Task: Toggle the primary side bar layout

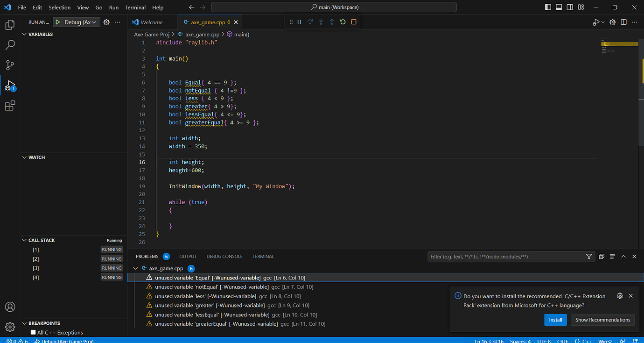Action: [x=548, y=7]
